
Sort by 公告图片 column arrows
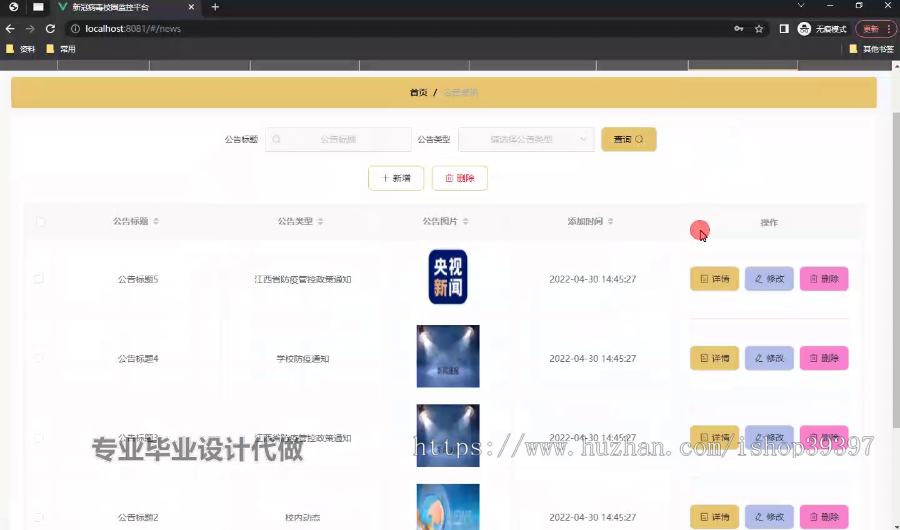tap(465, 221)
